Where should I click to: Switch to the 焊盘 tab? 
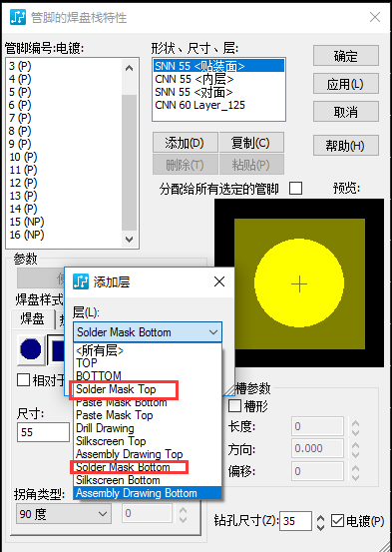tap(32, 319)
